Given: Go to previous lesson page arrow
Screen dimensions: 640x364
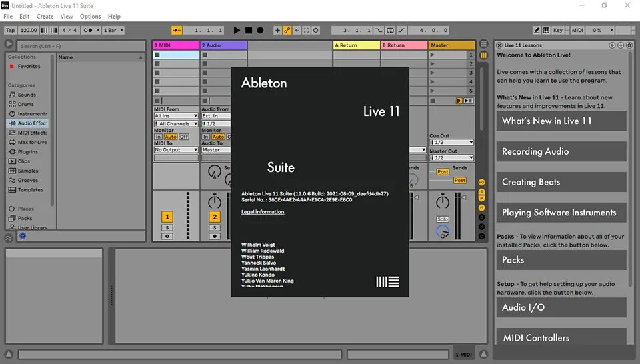Looking at the screenshot, I should click(x=612, y=45).
